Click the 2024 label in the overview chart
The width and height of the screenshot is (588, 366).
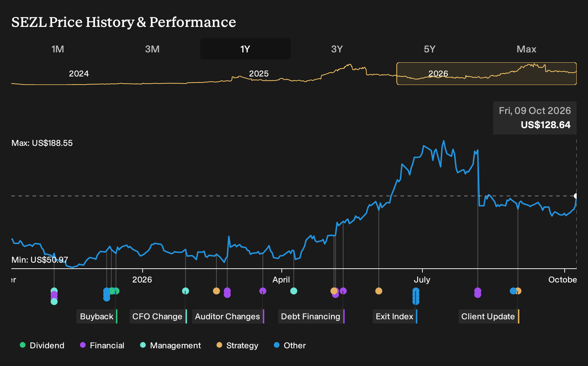coord(79,74)
